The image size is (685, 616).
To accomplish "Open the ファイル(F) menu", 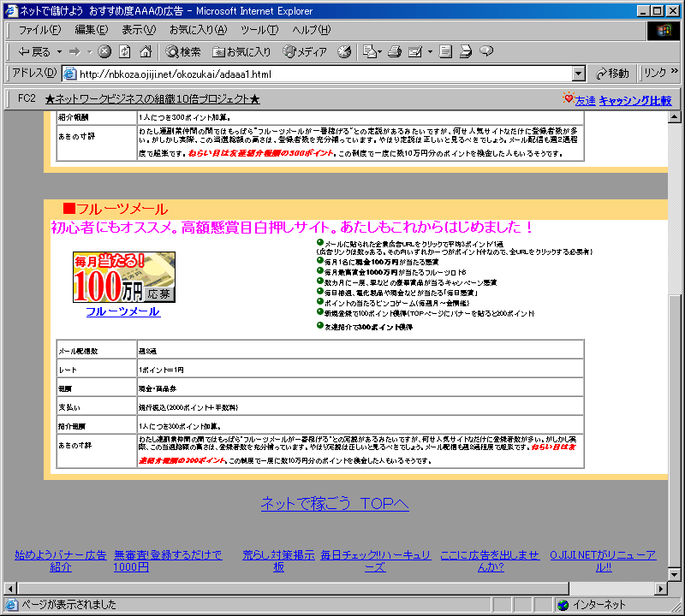I will [x=39, y=30].
